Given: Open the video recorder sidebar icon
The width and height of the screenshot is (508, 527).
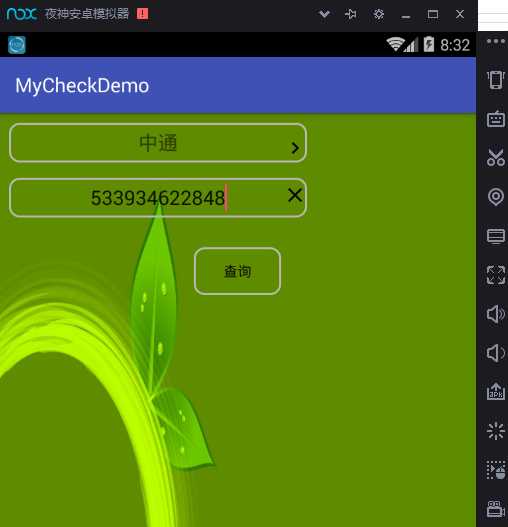Looking at the screenshot, I should 496,508.
